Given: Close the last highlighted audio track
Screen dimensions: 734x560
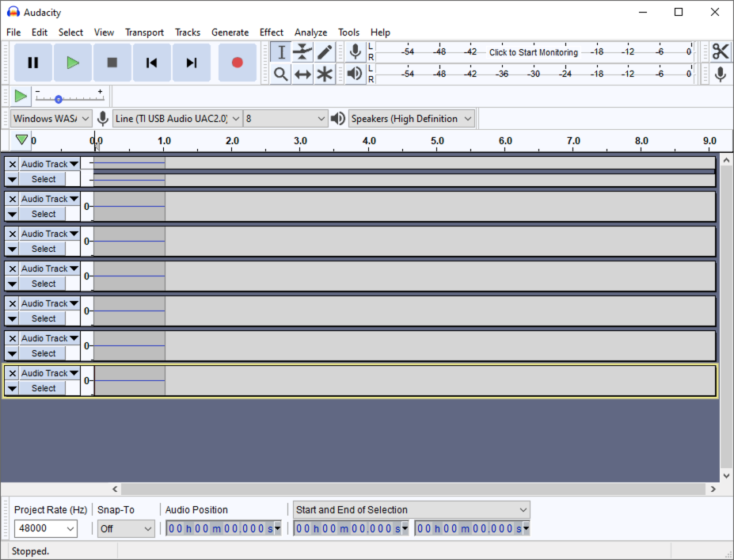Looking at the screenshot, I should click(13, 373).
